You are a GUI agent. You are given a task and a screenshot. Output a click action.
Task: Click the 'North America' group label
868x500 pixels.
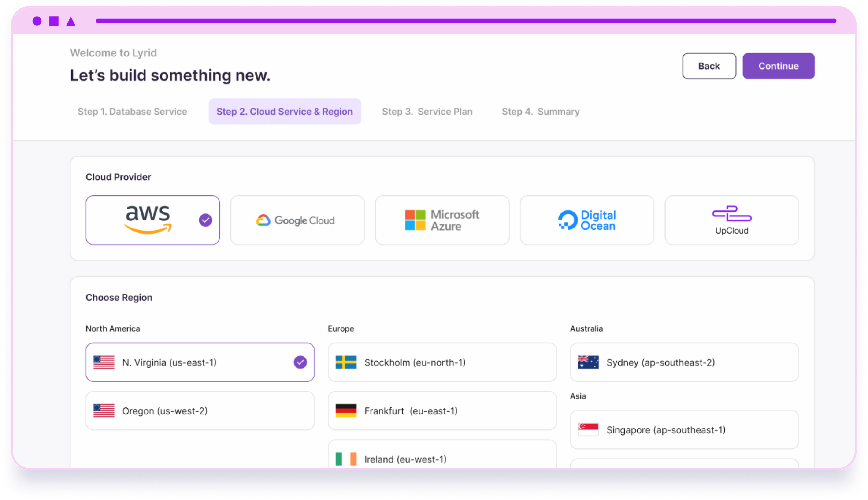tap(113, 329)
